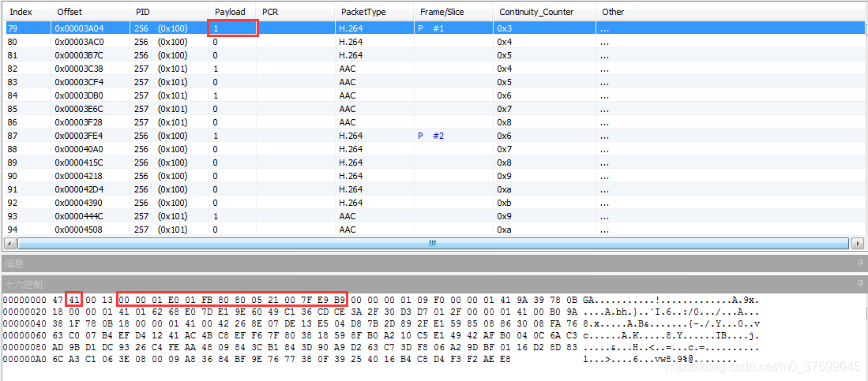Click hex dump line at offset 00000040

click(381, 324)
